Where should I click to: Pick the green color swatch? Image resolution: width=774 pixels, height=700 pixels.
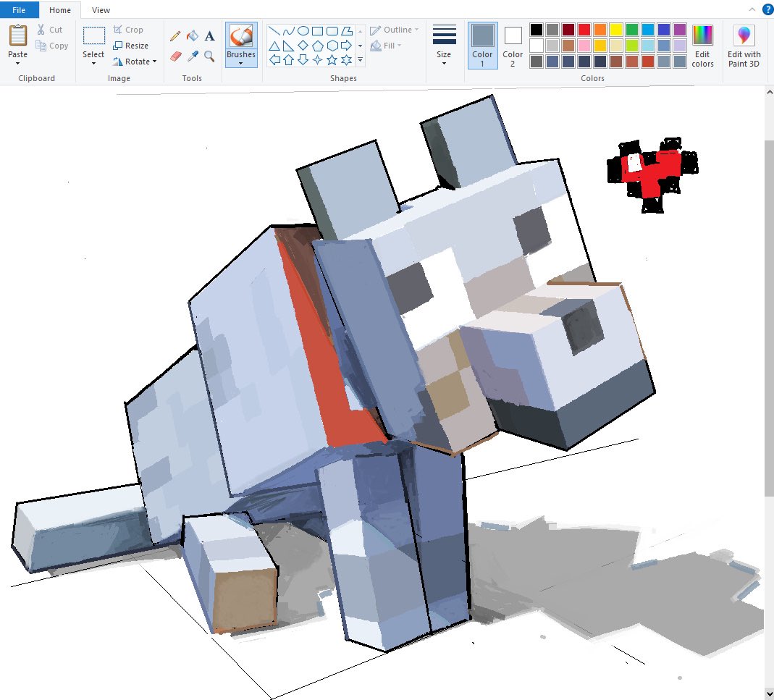[632, 30]
